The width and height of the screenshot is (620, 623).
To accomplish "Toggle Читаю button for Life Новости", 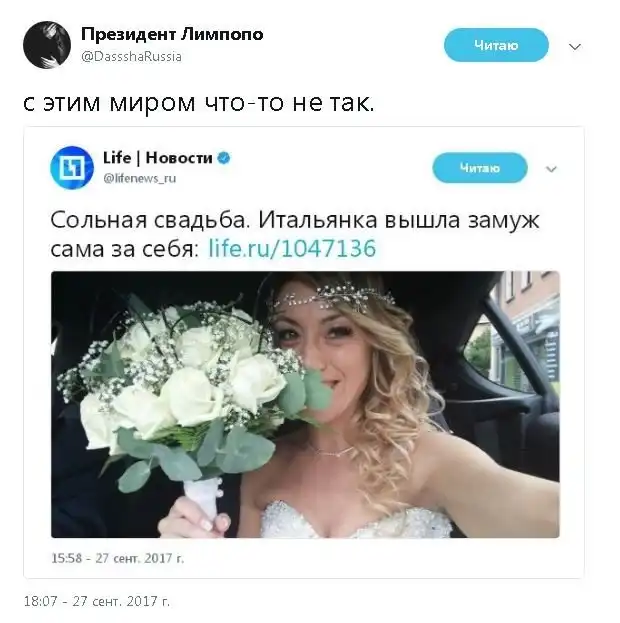I will 480,168.
